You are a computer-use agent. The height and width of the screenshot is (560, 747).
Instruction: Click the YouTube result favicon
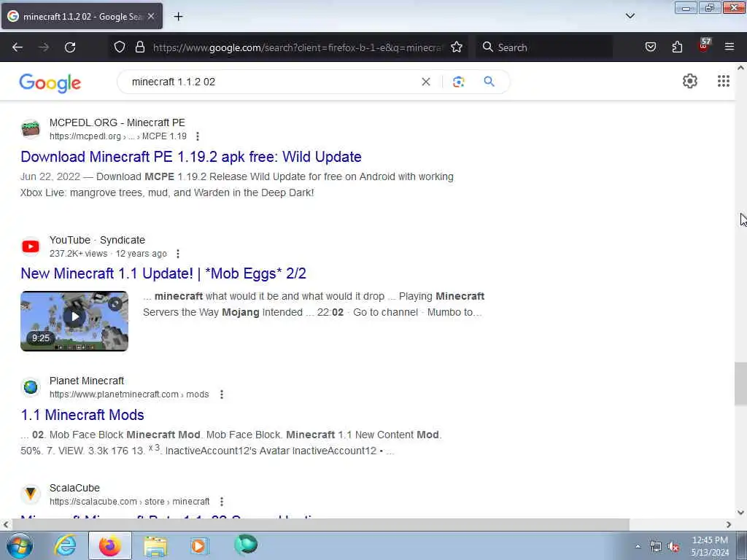click(31, 246)
